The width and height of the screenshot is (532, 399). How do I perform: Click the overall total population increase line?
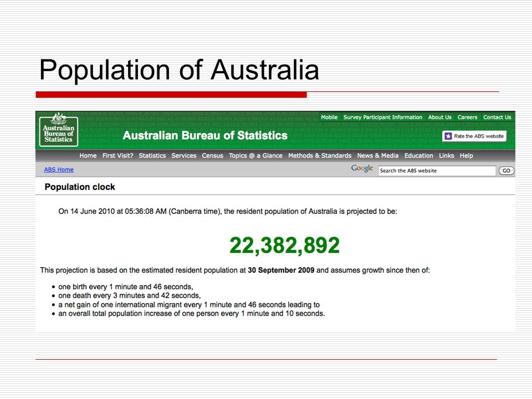click(191, 314)
